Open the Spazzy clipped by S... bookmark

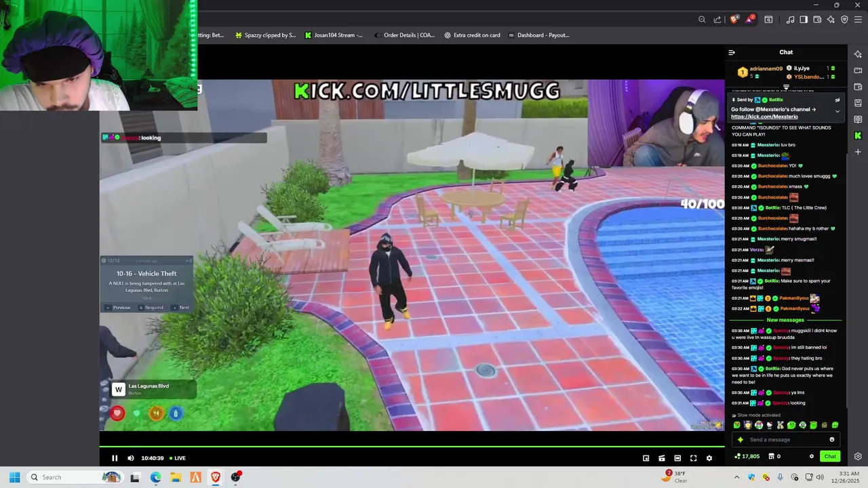click(266, 35)
